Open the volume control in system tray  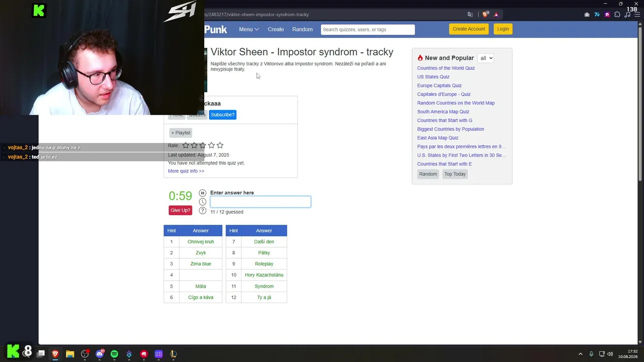point(610,354)
